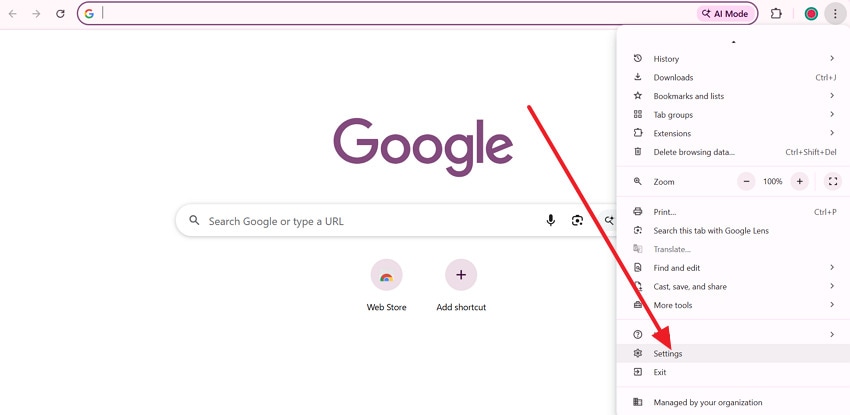
Task: Choose Search this tab with Google Lens
Action: point(733,231)
